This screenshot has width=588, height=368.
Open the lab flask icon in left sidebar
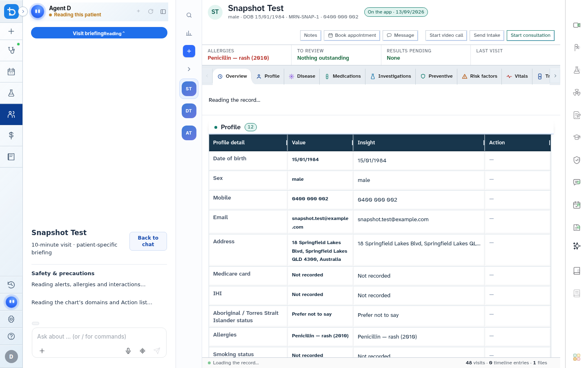[x=11, y=93]
